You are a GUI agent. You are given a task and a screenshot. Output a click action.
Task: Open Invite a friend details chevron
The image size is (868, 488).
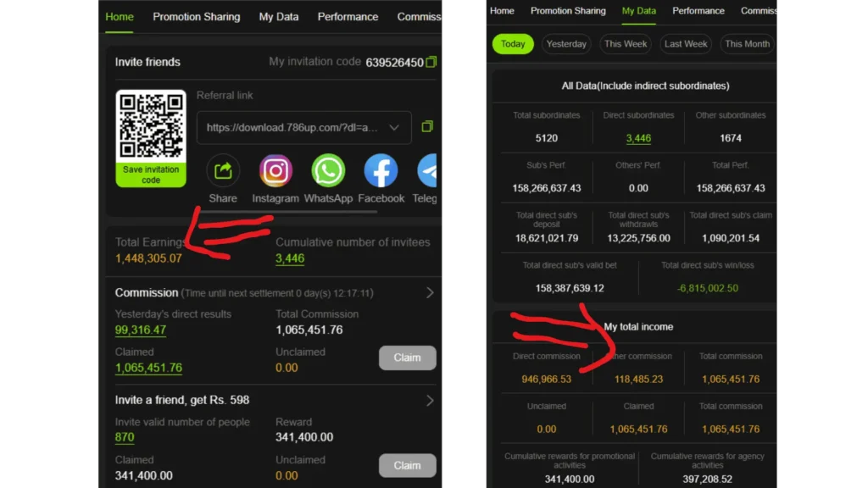coord(430,400)
